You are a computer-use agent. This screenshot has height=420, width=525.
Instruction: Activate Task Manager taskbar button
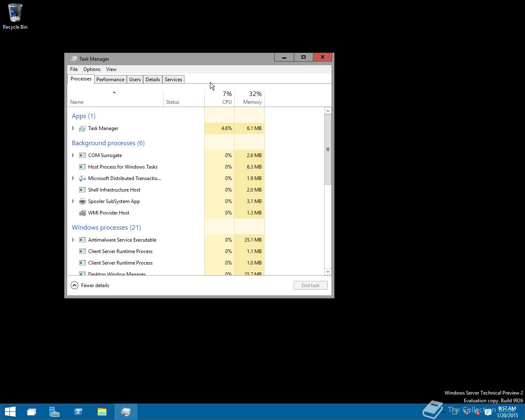click(x=126, y=412)
